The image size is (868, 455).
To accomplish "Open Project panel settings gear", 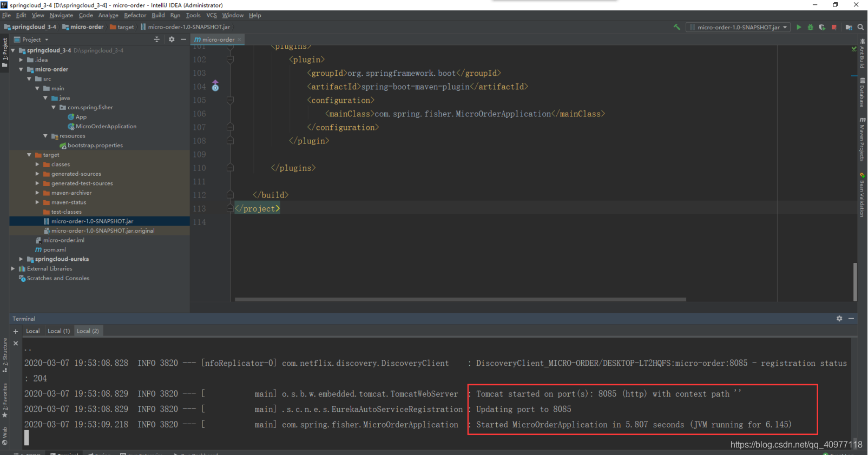I will pos(172,39).
